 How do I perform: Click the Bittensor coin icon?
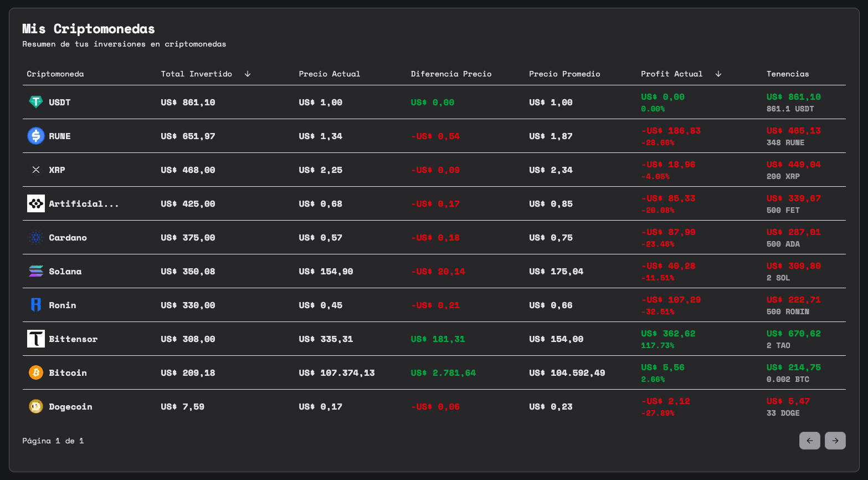pos(36,339)
